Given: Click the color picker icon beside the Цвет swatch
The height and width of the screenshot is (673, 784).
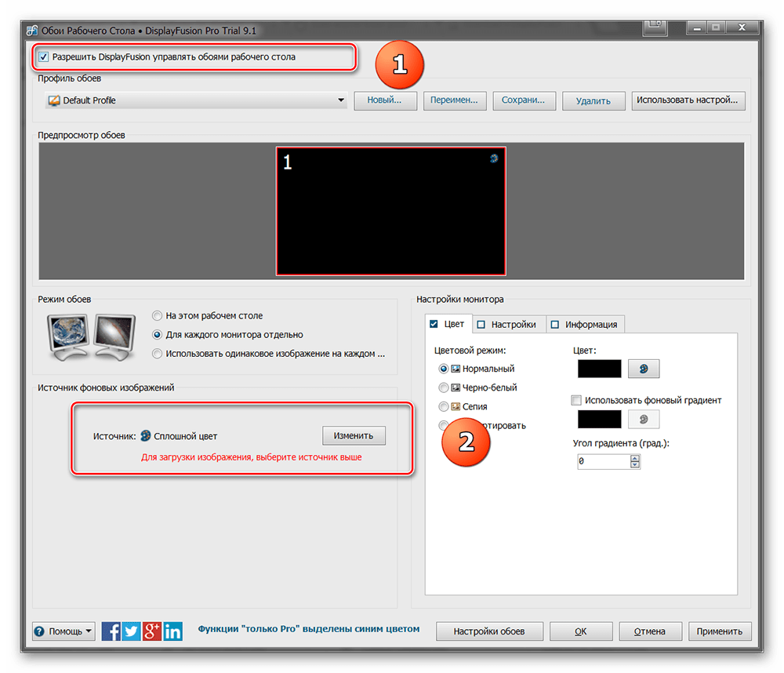Looking at the screenshot, I should [x=644, y=369].
